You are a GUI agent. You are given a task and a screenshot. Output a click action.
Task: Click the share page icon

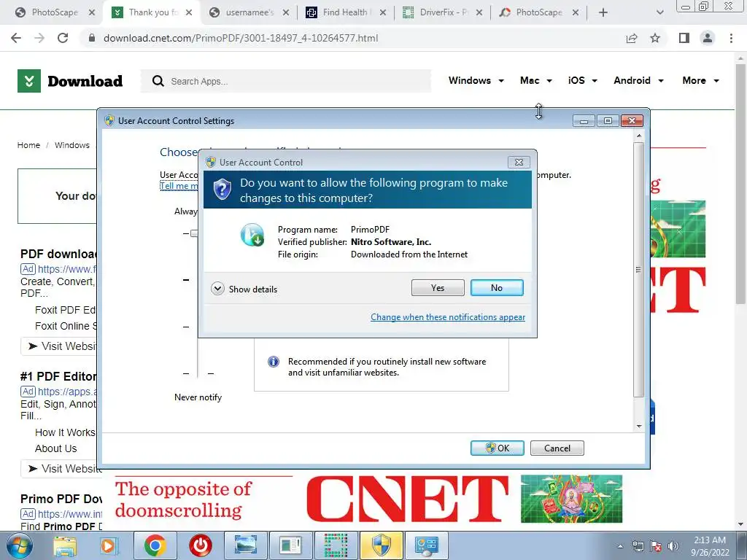point(632,38)
